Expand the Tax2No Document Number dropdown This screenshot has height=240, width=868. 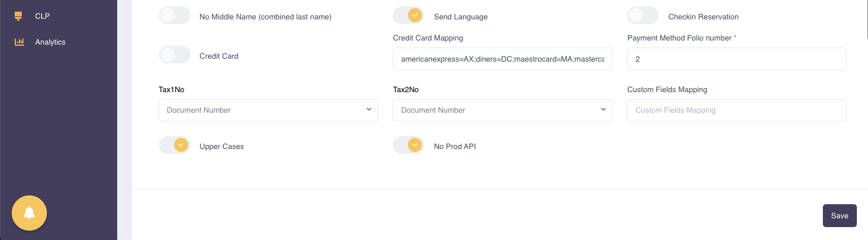pyautogui.click(x=502, y=110)
